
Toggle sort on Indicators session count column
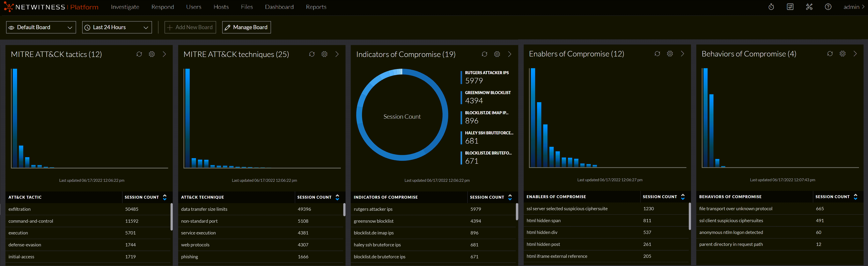pos(510,197)
